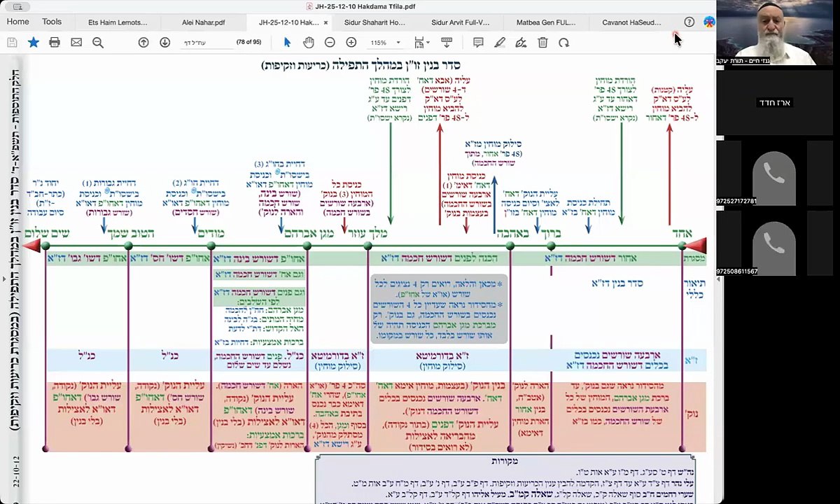
Task: Switch to the Matbea Gen FUL tab
Action: pos(546,22)
